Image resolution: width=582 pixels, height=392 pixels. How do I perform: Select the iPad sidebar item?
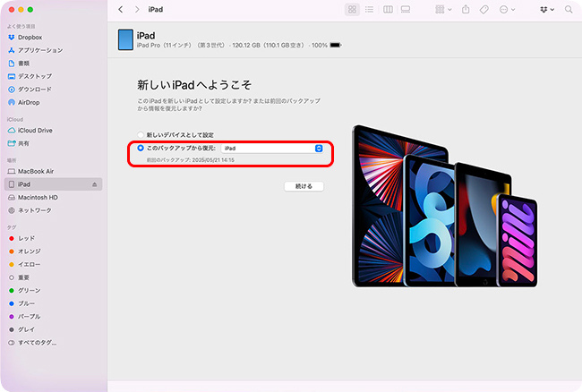pos(53,184)
